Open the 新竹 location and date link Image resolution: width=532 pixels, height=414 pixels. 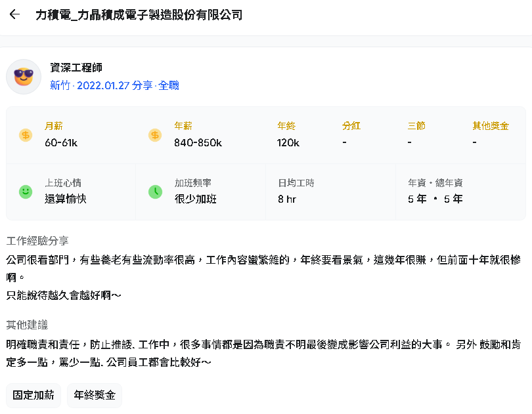tap(114, 85)
